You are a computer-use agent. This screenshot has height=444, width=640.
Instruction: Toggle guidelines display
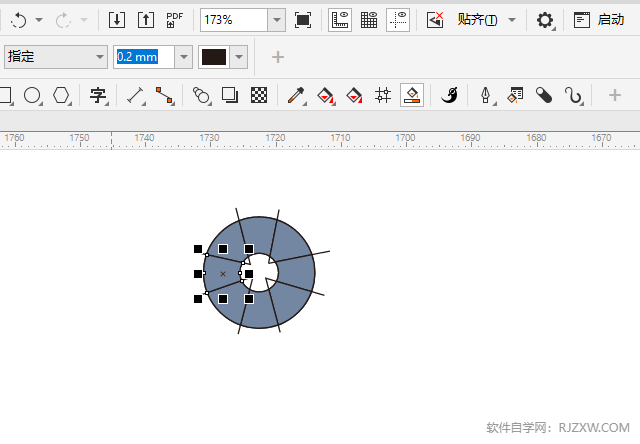coord(397,19)
